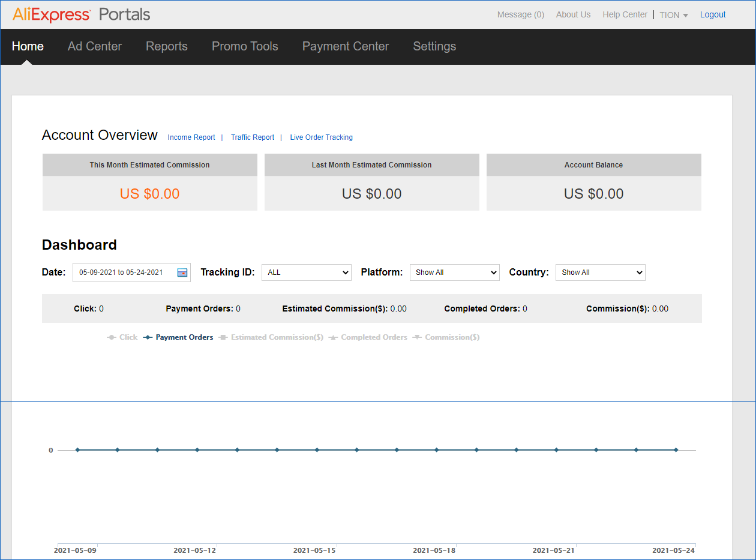Click the 'Click: 0' summary stat
Image resolution: width=756 pixels, height=560 pixels.
[x=89, y=309]
